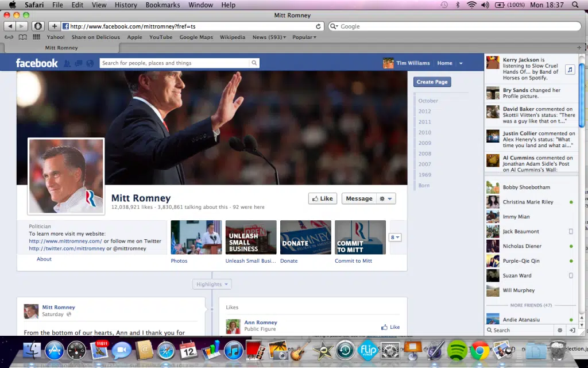The height and width of the screenshot is (368, 588).
Task: Open the File menu
Action: [x=57, y=5]
